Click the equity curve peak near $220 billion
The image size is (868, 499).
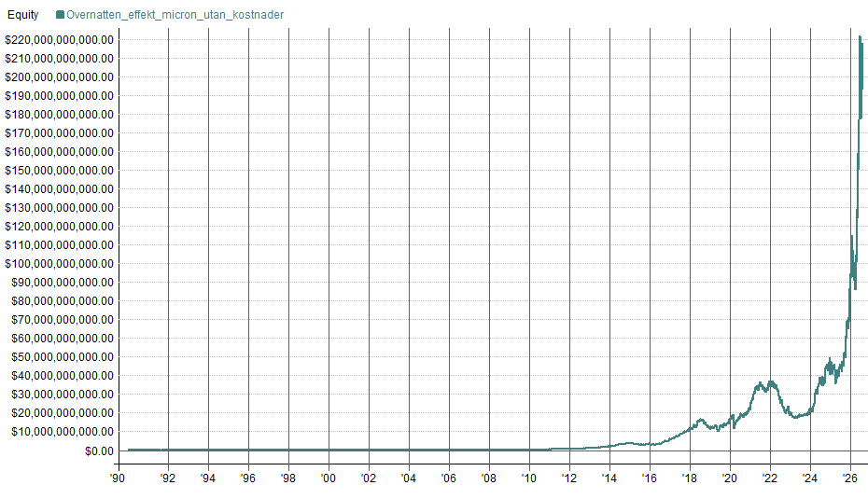860,37
